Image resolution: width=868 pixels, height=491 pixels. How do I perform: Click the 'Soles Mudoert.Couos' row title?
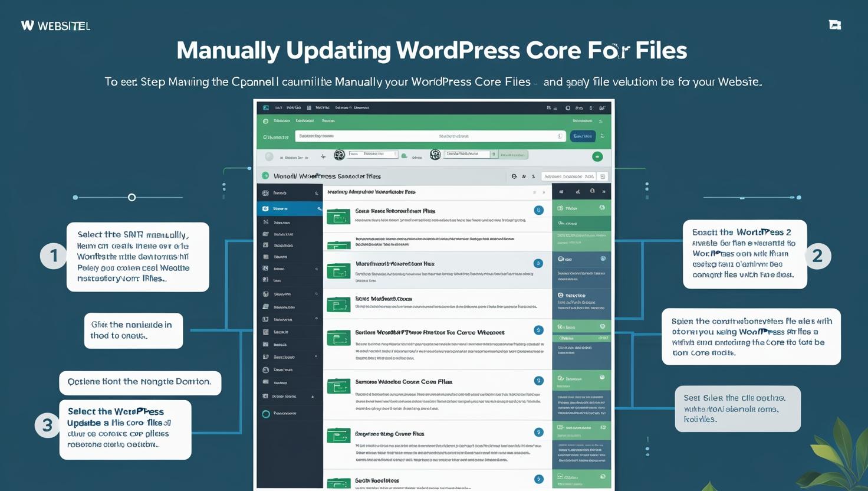coord(383,299)
